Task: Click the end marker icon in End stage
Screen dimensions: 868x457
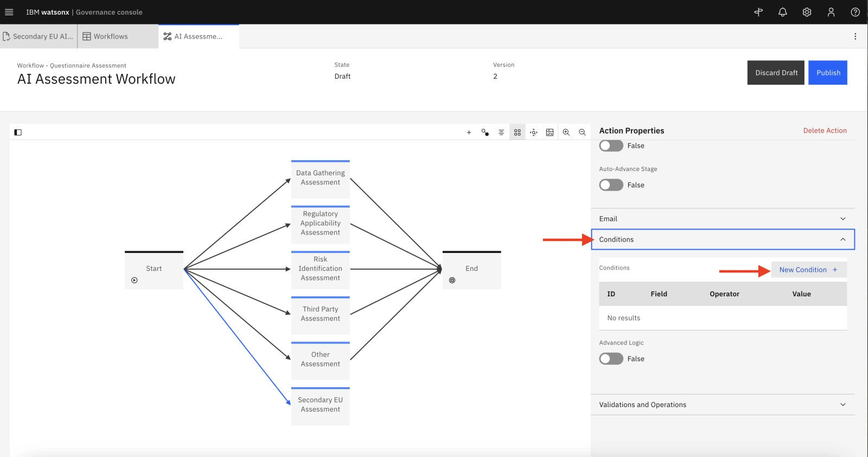Action: [452, 281]
